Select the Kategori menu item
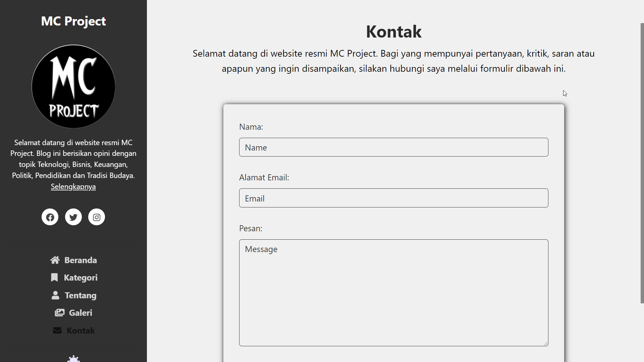The image size is (644, 362). [x=81, y=278]
